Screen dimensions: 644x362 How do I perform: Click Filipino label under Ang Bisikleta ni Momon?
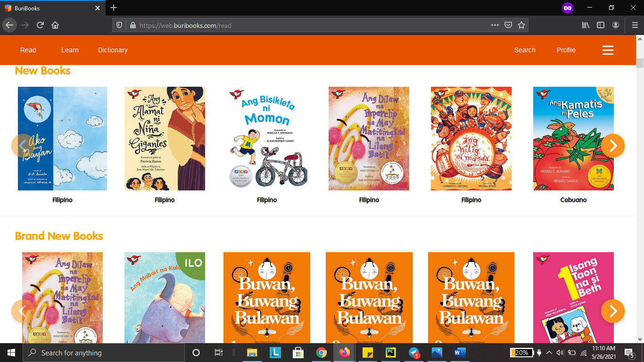[x=267, y=200]
